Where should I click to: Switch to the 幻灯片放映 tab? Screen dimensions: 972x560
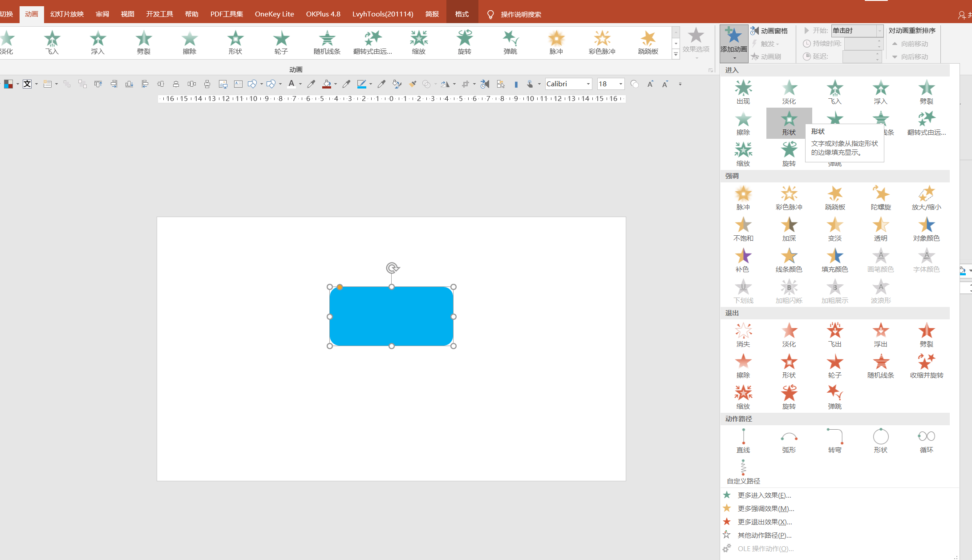click(x=67, y=14)
